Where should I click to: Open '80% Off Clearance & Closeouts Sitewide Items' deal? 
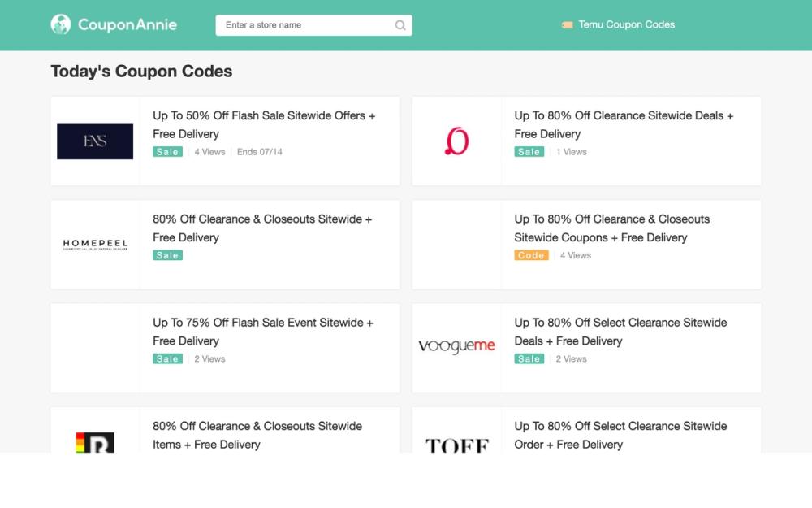[x=257, y=435]
